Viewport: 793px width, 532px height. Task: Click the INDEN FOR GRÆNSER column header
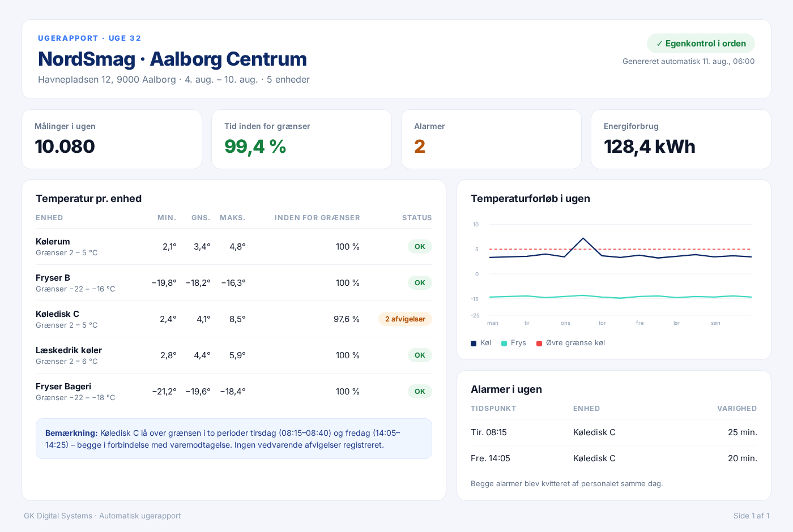click(x=317, y=218)
